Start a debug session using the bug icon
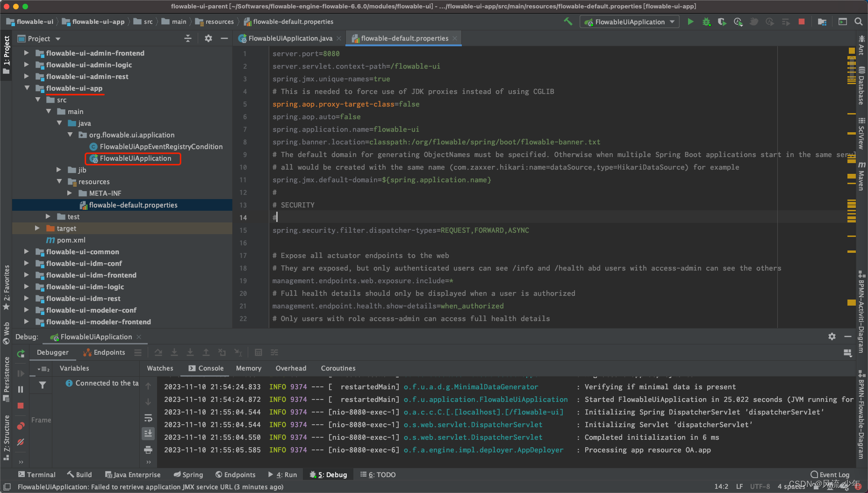The height and width of the screenshot is (493, 868). (706, 21)
